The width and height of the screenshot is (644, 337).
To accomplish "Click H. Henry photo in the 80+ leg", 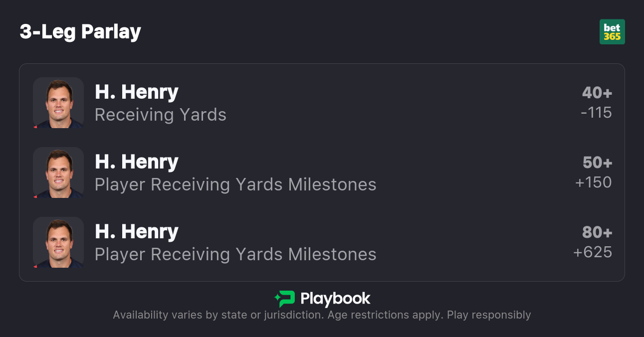I will (x=58, y=242).
